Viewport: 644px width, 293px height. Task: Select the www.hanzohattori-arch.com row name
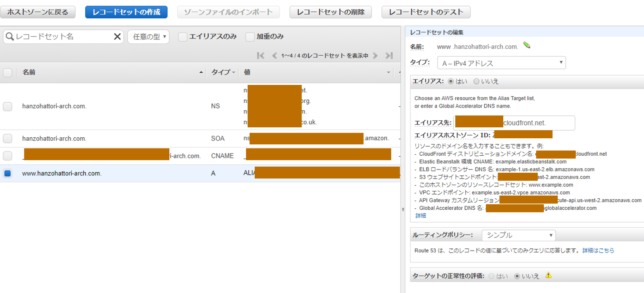pos(62,173)
